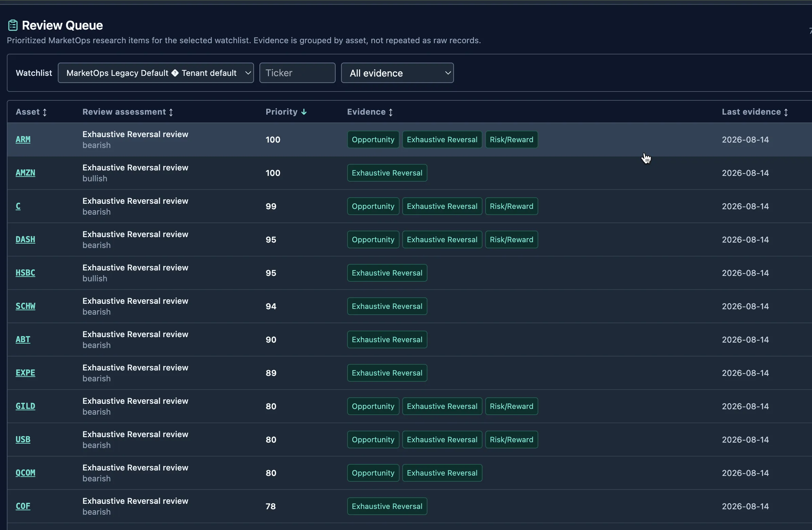
Task: Open the ABT asset link
Action: point(23,339)
